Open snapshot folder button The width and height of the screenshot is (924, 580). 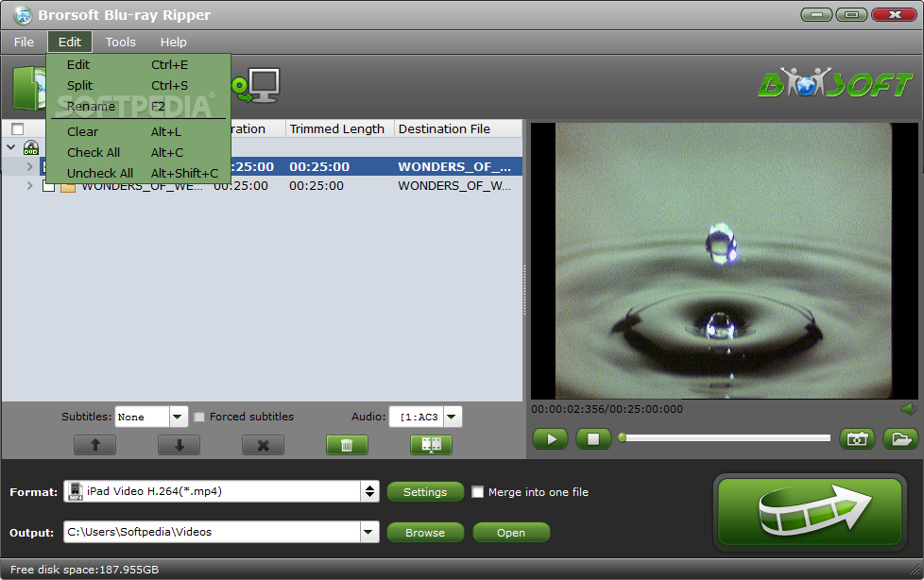(900, 439)
